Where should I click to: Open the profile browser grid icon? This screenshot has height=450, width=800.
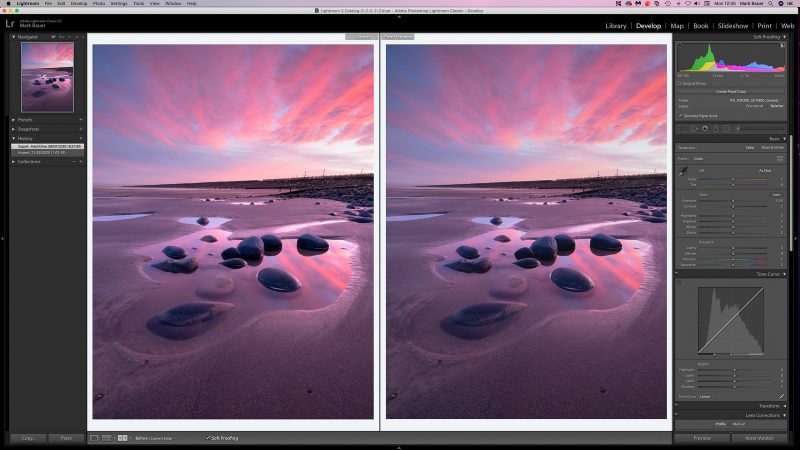pyautogui.click(x=780, y=158)
